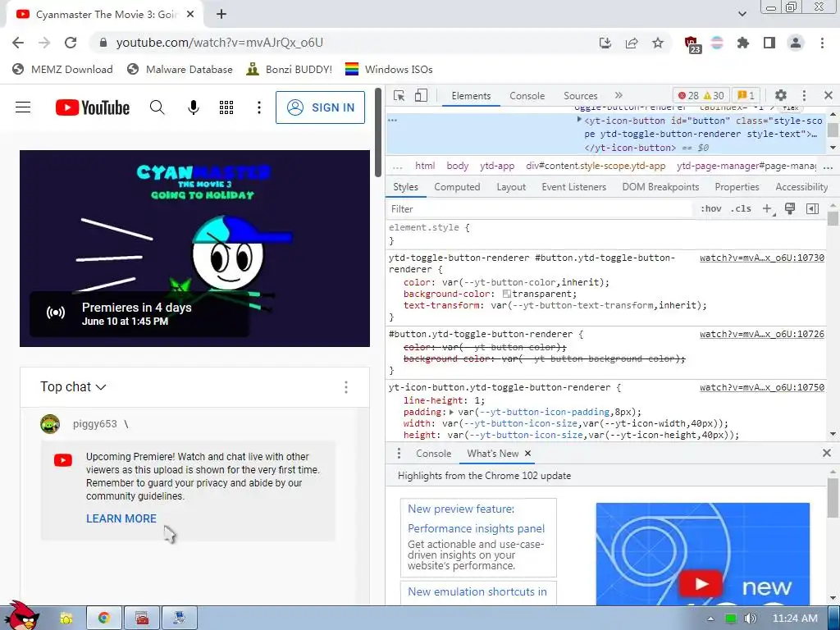
Task: Open the Computed styles tab
Action: point(457,187)
